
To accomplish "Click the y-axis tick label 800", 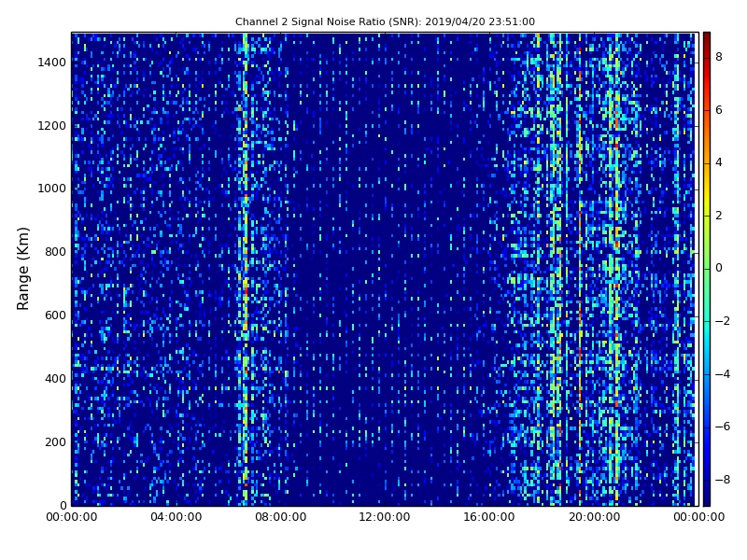I will (55, 252).
